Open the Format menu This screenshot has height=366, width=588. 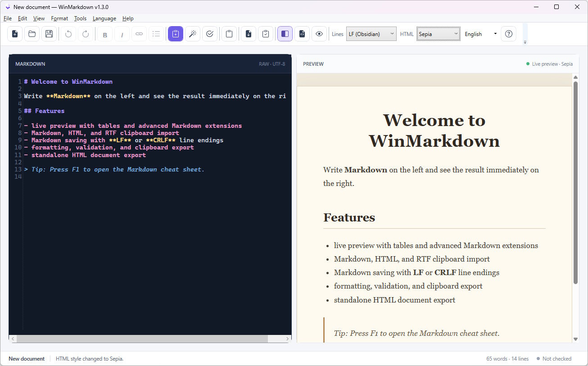pyautogui.click(x=59, y=18)
